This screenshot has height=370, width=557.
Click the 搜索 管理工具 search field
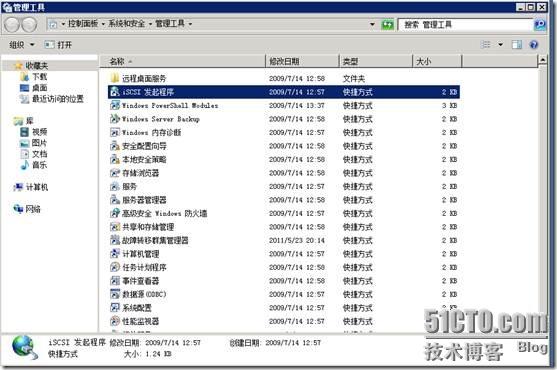tap(466, 25)
